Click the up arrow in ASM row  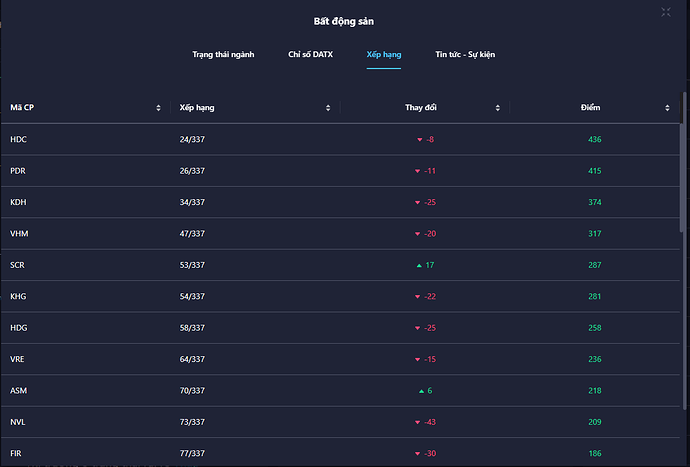click(422, 391)
